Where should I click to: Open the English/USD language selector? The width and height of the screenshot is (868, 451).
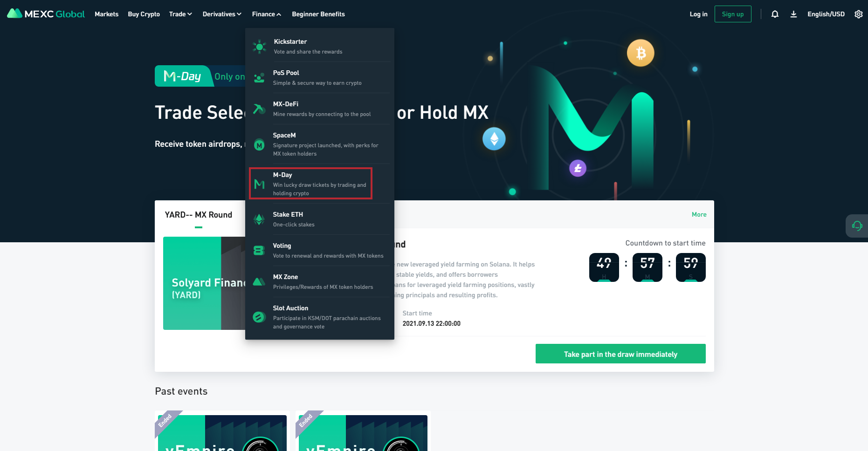pyautogui.click(x=826, y=14)
